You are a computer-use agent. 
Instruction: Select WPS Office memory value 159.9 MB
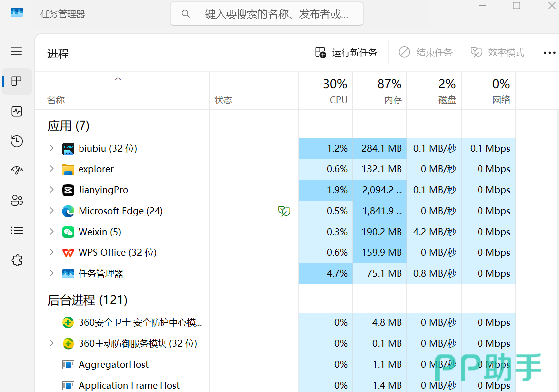(x=382, y=252)
